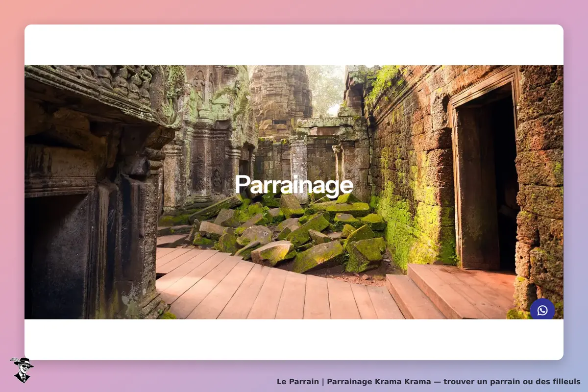Click the Le Parrain caption text
Image resolution: width=588 pixels, height=392 pixels.
429,381
